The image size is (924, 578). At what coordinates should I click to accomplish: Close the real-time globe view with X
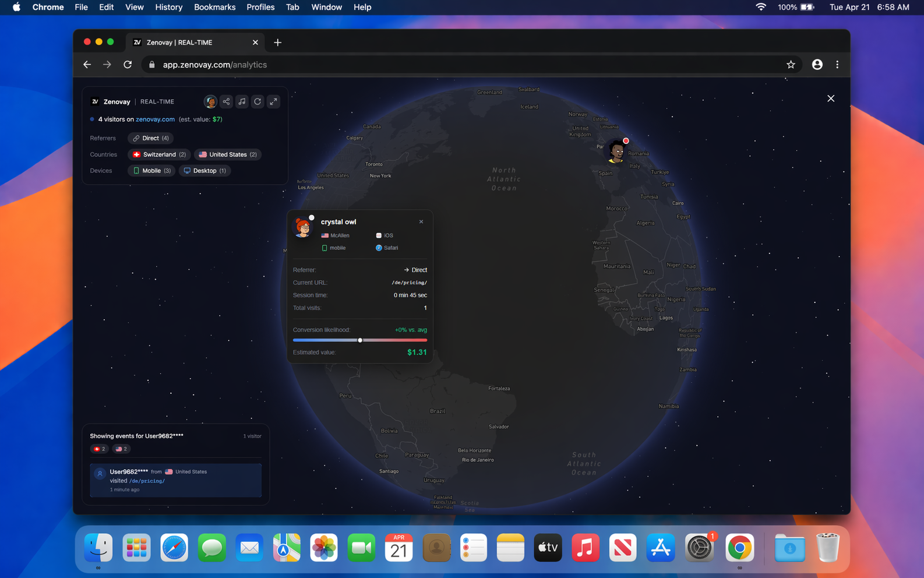(x=831, y=98)
